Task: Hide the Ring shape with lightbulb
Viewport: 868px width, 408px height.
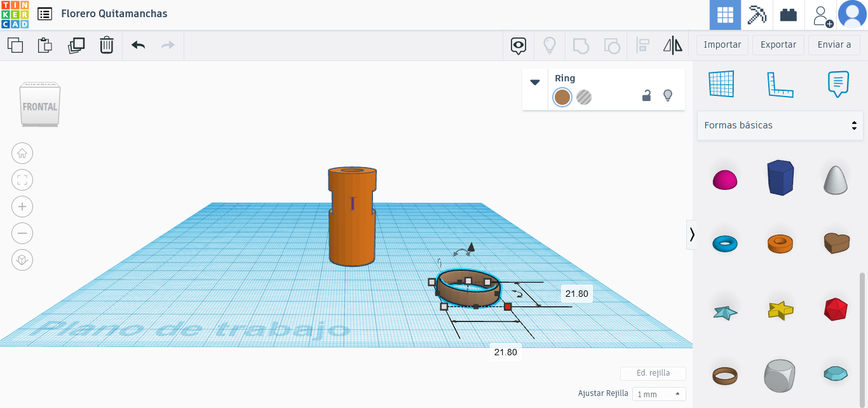Action: (x=667, y=96)
